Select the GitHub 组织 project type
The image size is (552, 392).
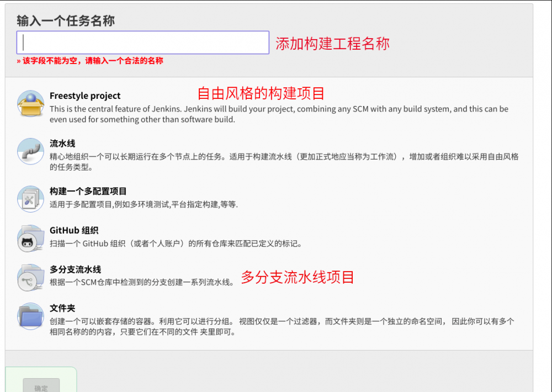coord(73,229)
